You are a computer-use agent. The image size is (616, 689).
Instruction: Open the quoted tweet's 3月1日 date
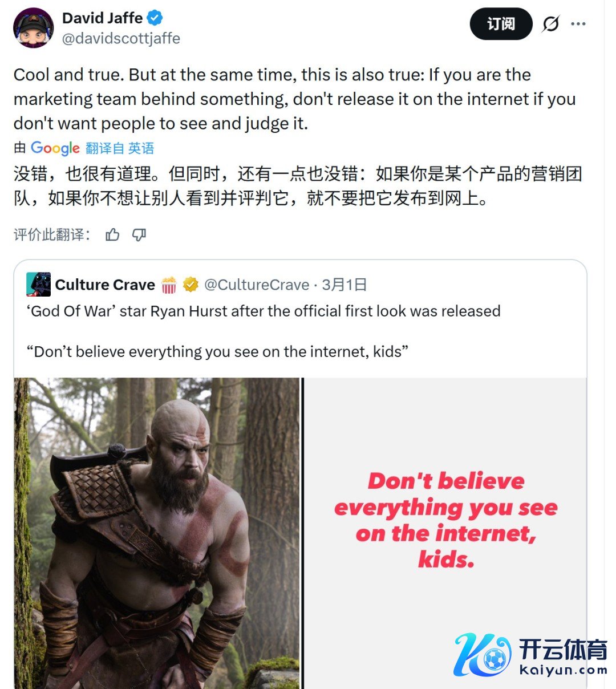click(344, 285)
